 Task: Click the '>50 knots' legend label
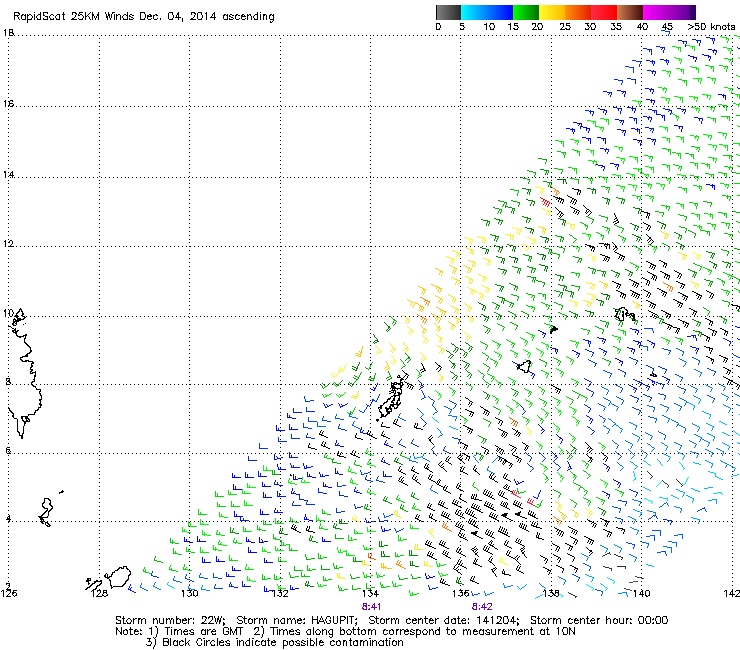pyautogui.click(x=711, y=27)
